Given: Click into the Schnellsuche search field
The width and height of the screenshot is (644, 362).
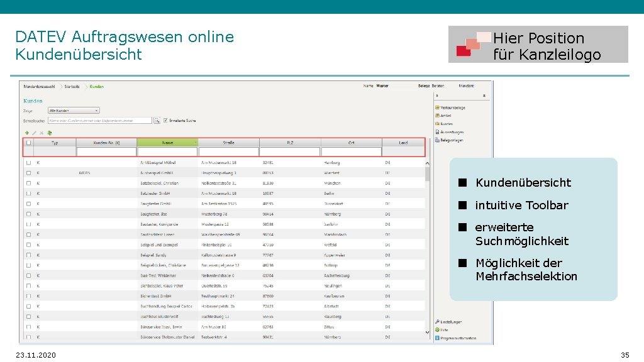Looking at the screenshot, I should [x=100, y=121].
